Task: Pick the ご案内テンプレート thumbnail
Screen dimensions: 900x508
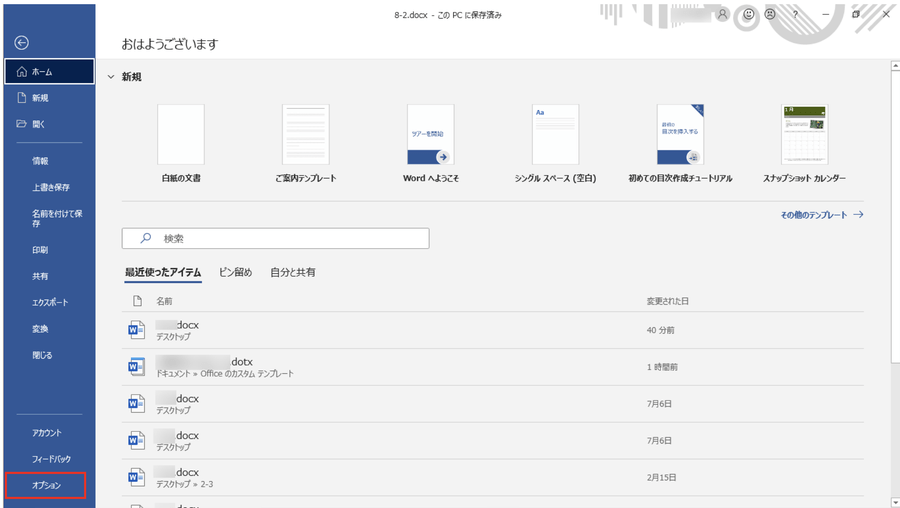Action: point(305,134)
